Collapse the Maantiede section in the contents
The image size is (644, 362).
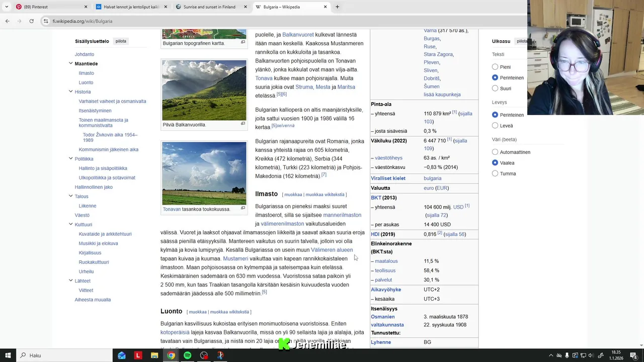point(70,63)
